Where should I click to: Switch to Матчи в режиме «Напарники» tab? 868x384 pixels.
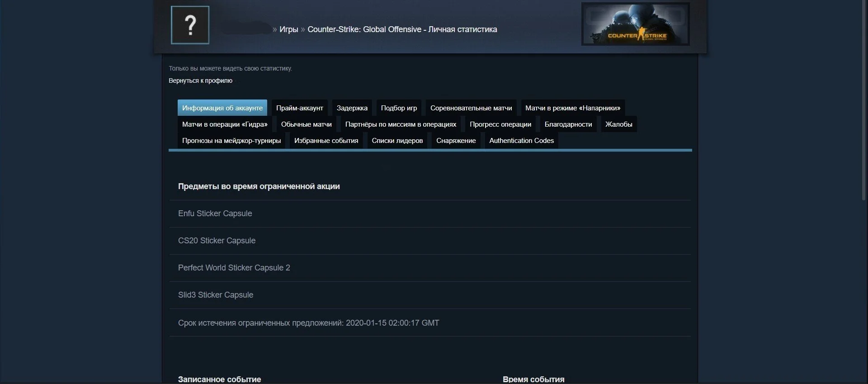coord(573,108)
